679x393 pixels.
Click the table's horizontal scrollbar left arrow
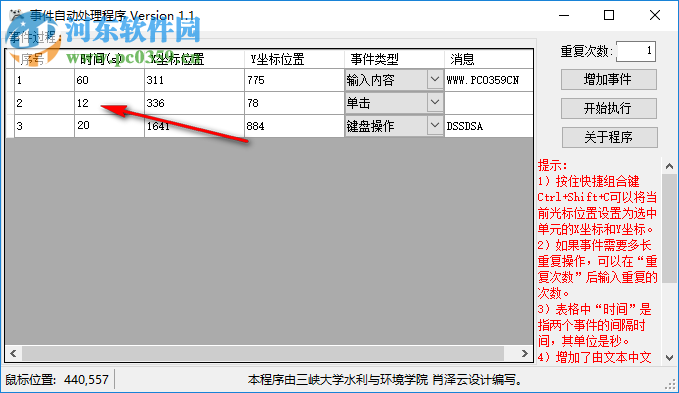[13, 354]
